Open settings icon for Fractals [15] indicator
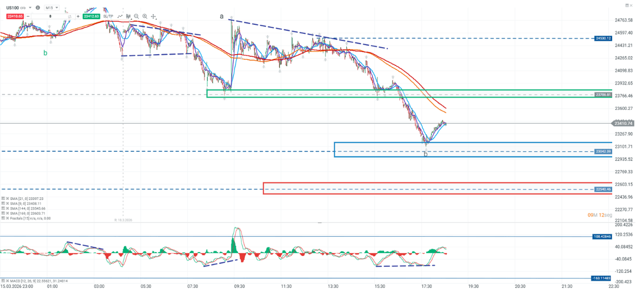644x297 pixels. (3, 218)
